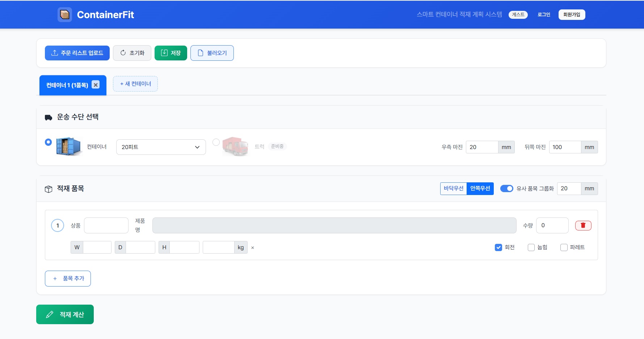Add a new tab with + 새 컨테이너
Viewport: 644px width, 339px height.
click(x=135, y=84)
